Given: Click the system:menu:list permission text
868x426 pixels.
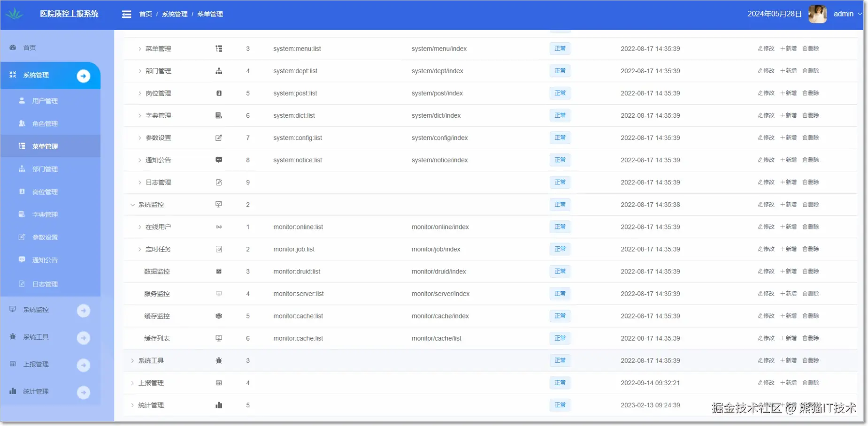Looking at the screenshot, I should pos(297,49).
